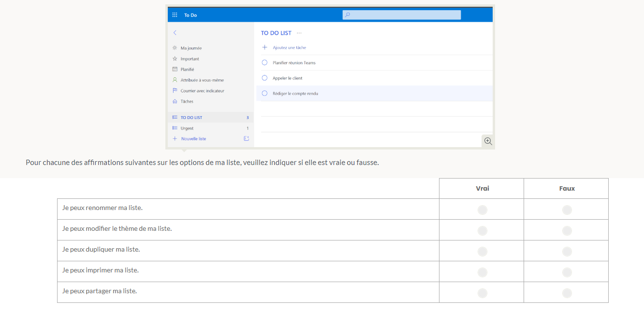Open the app launcher grid icon
This screenshot has width=644, height=315.
point(175,15)
